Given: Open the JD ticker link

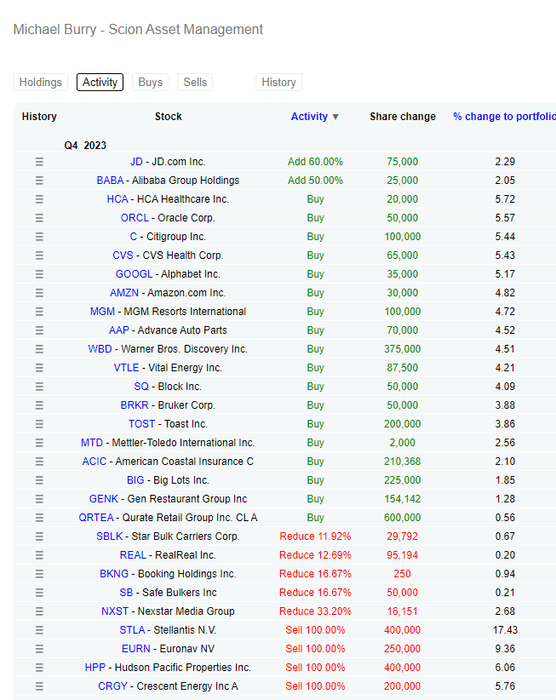Looking at the screenshot, I should pyautogui.click(x=136, y=162).
